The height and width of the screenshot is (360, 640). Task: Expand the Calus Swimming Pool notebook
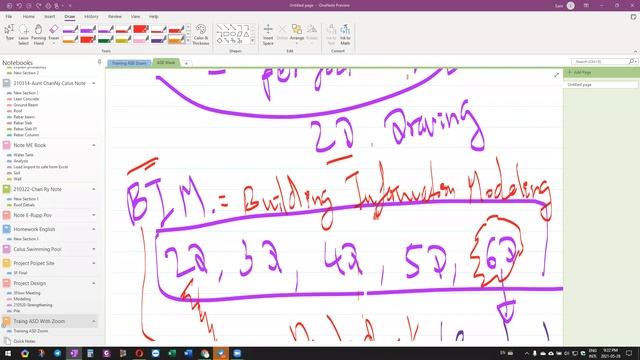pos(94,249)
